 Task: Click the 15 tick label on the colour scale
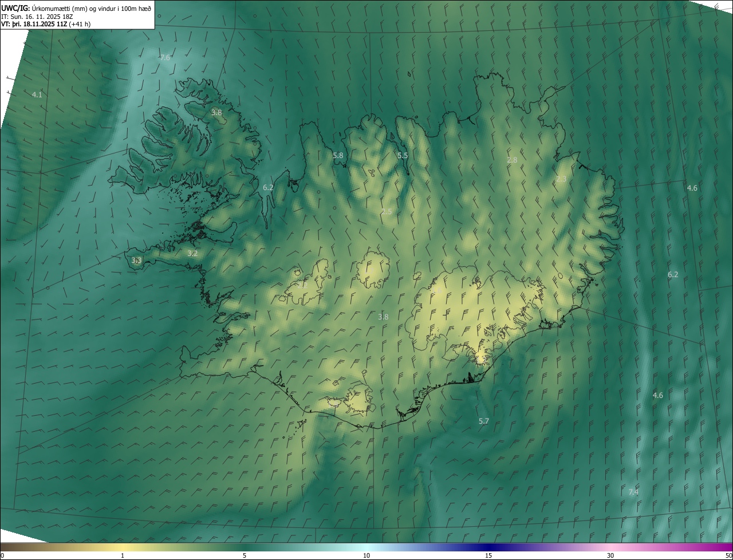tap(488, 556)
